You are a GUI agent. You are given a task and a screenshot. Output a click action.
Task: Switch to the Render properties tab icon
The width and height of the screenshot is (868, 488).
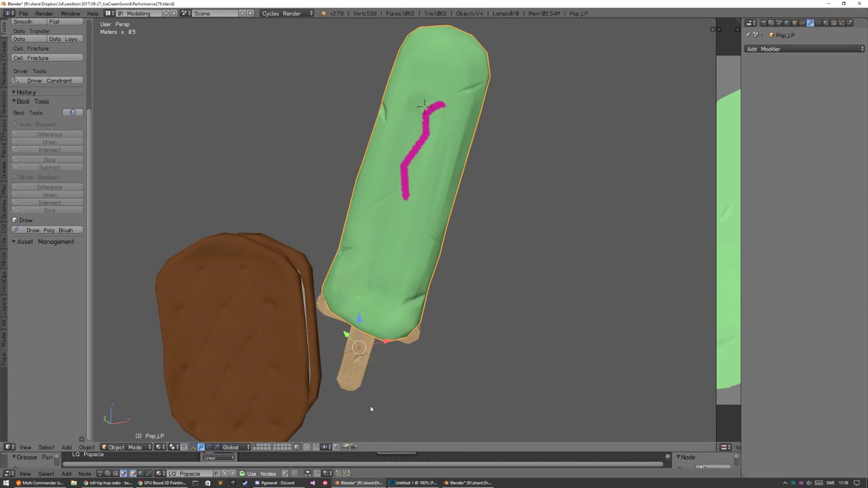pyautogui.click(x=764, y=23)
